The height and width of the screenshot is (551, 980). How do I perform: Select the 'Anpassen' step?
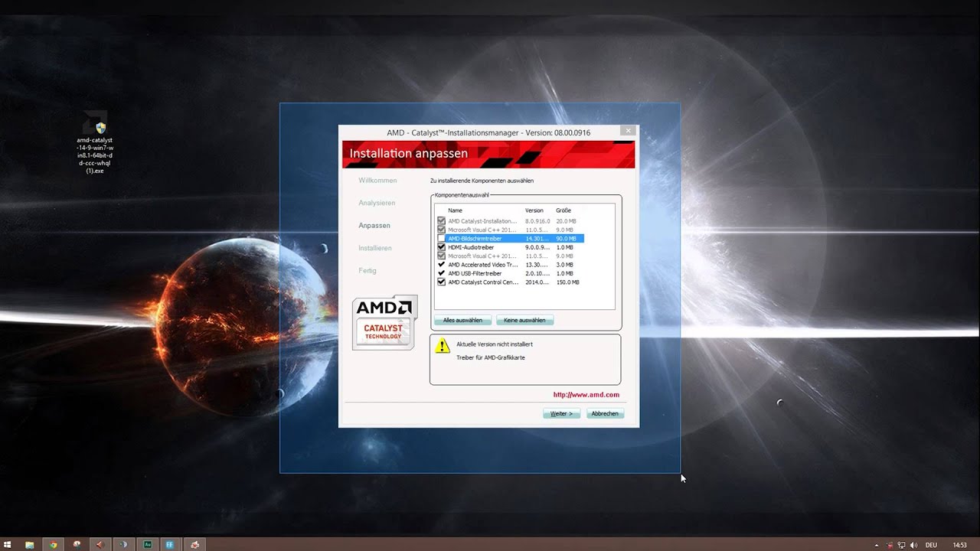[374, 226]
